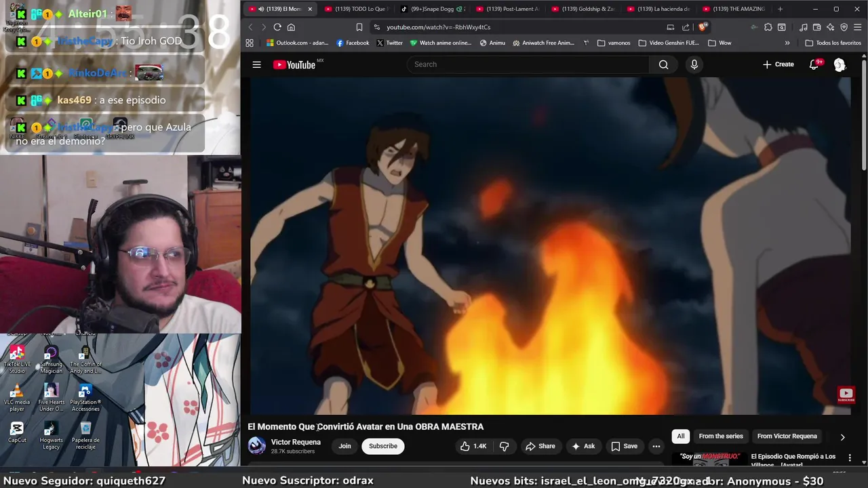Like the video with thumbs-up button
This screenshot has height=488, width=868.
pyautogui.click(x=473, y=446)
